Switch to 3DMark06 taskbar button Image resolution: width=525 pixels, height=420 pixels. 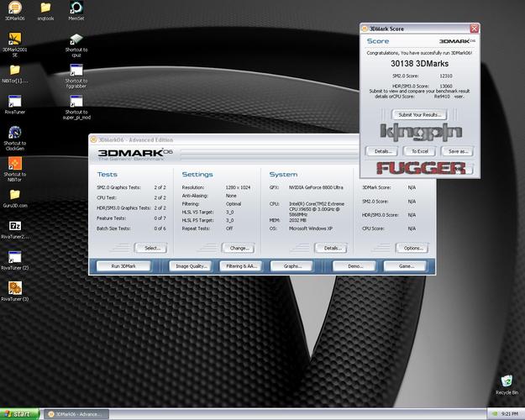(76, 414)
